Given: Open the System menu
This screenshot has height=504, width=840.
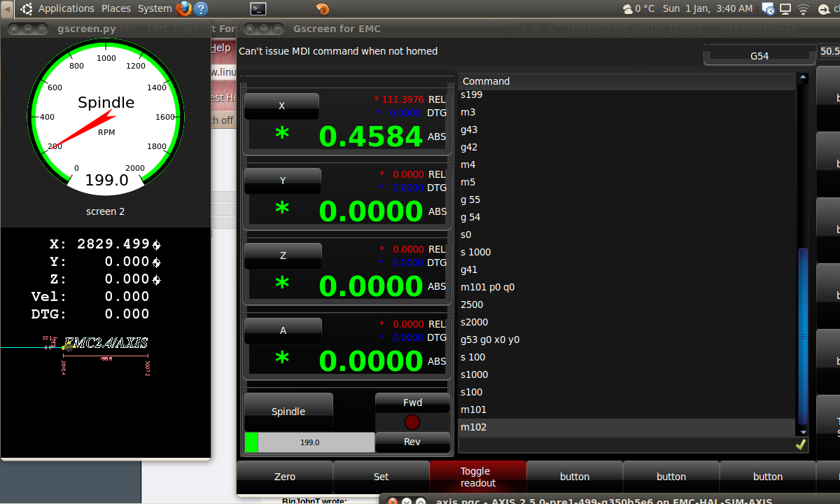Looking at the screenshot, I should (x=155, y=8).
